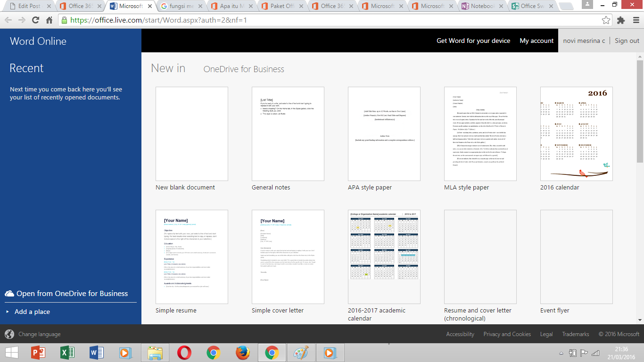644x362 pixels.
Task: Open the Accessibility footer link
Action: (460, 334)
